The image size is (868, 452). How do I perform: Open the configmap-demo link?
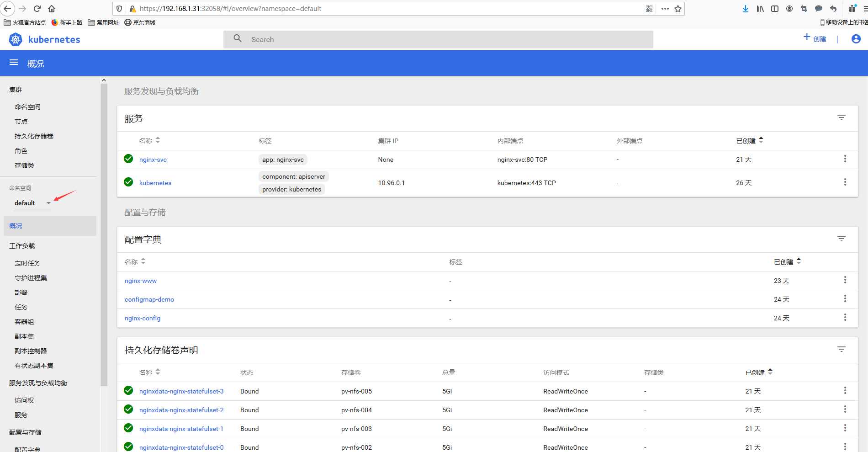click(x=149, y=299)
